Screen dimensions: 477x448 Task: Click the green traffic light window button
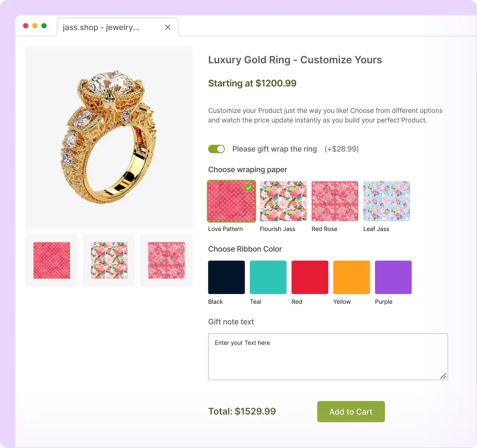(x=44, y=25)
